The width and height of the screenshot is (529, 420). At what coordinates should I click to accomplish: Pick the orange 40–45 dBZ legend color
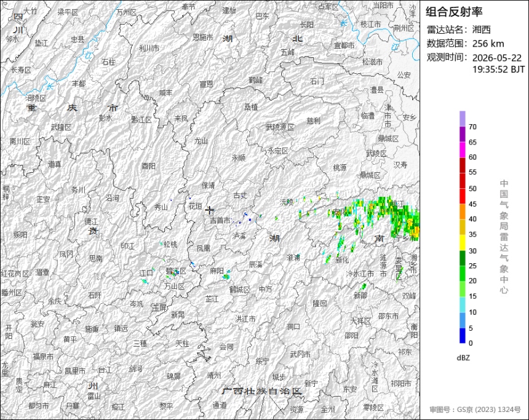[x=462, y=212]
